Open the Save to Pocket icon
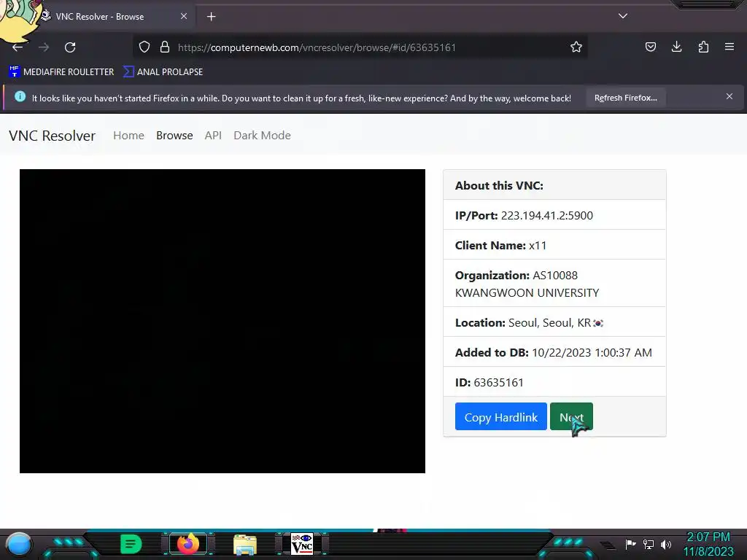The width and height of the screenshot is (747, 560). pyautogui.click(x=650, y=47)
